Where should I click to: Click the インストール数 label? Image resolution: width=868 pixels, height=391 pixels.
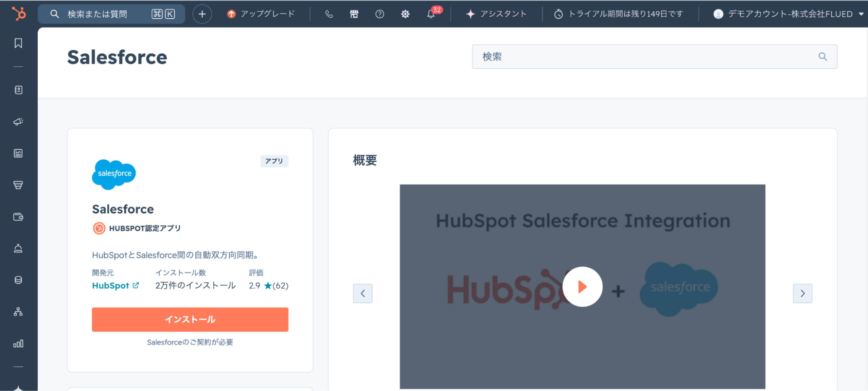point(181,273)
